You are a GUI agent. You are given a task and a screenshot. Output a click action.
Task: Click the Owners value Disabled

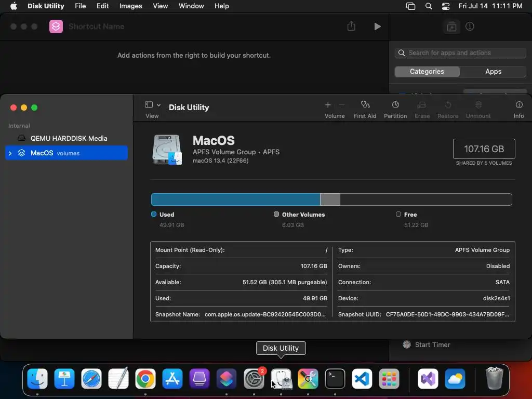point(498,266)
